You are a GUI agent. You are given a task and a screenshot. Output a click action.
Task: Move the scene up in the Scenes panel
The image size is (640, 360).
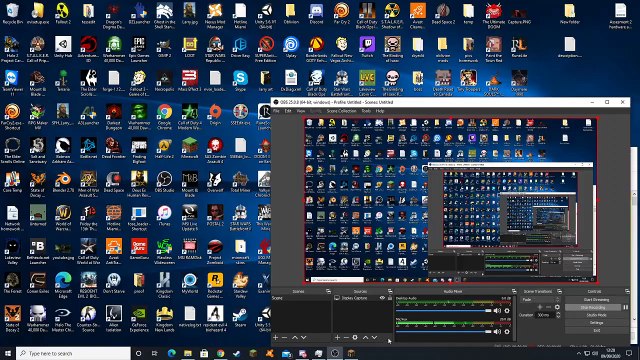(x=294, y=338)
